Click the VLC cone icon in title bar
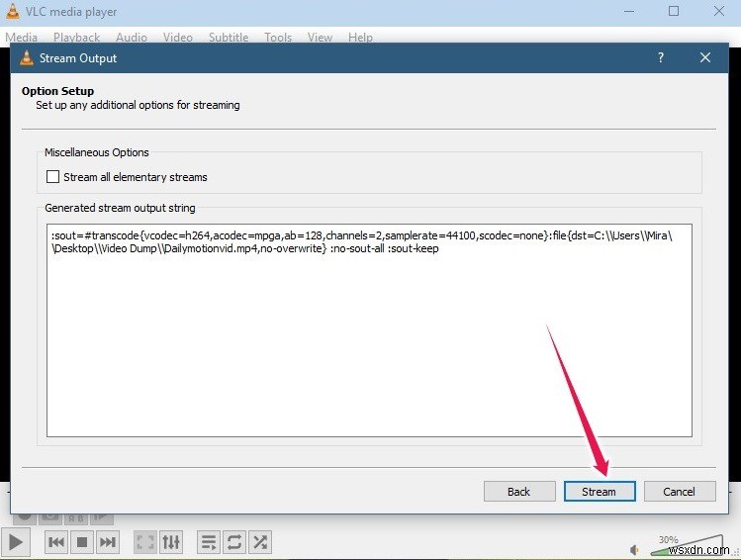 point(12,11)
